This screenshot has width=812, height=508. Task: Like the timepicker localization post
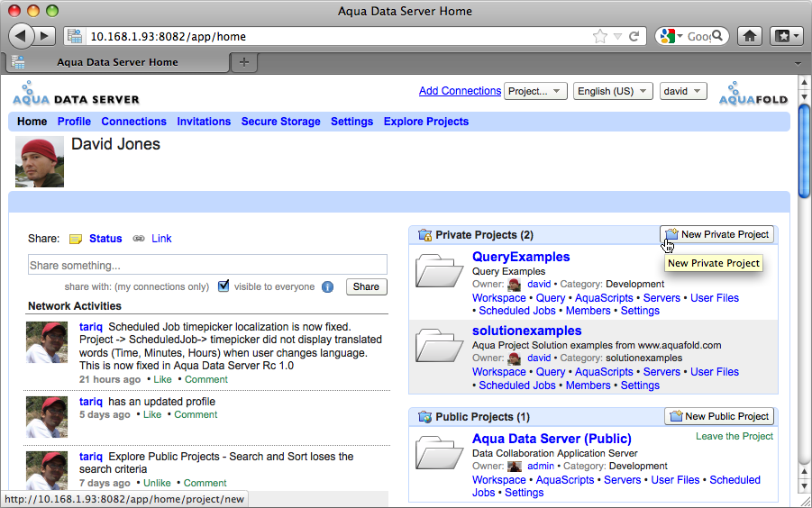(x=162, y=379)
